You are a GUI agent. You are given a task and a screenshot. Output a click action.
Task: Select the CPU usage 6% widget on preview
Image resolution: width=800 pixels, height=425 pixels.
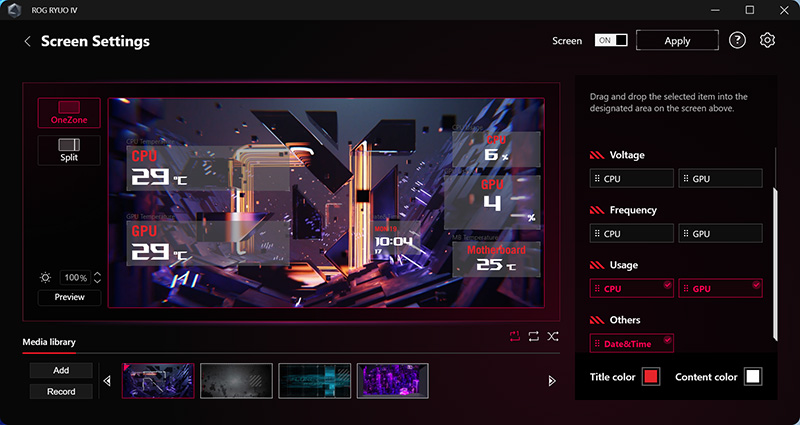click(496, 149)
